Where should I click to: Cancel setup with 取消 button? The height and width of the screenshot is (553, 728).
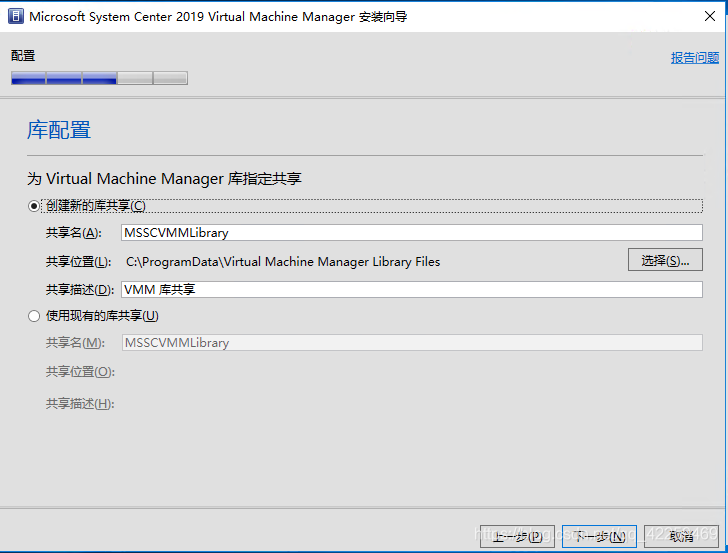681,537
